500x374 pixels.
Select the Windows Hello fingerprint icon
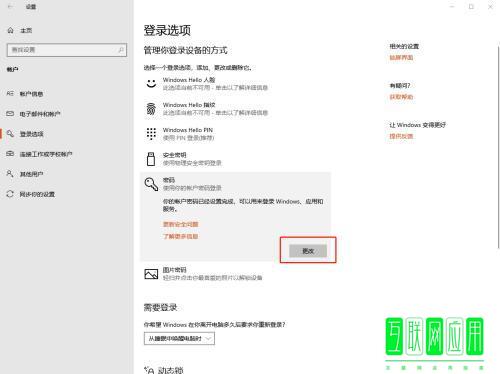(x=151, y=108)
